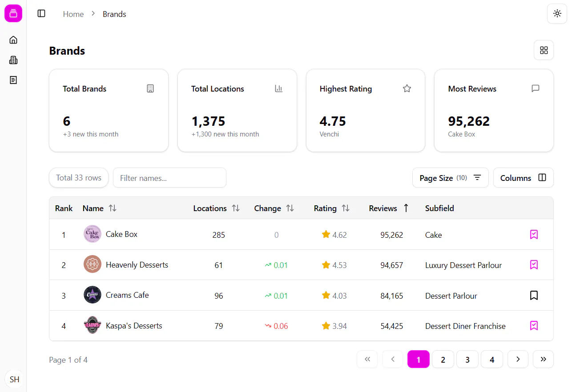Click the Creams Cafe brand name

point(127,295)
